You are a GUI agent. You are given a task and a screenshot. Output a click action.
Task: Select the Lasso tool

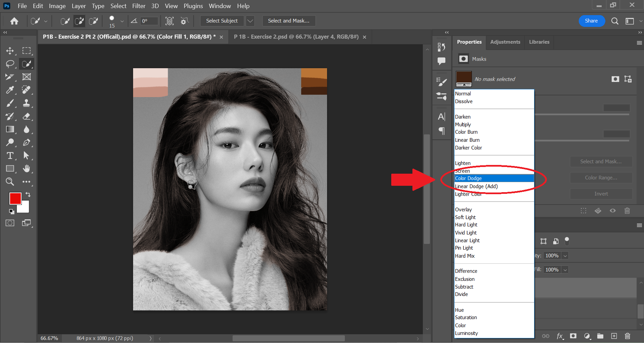(x=10, y=64)
